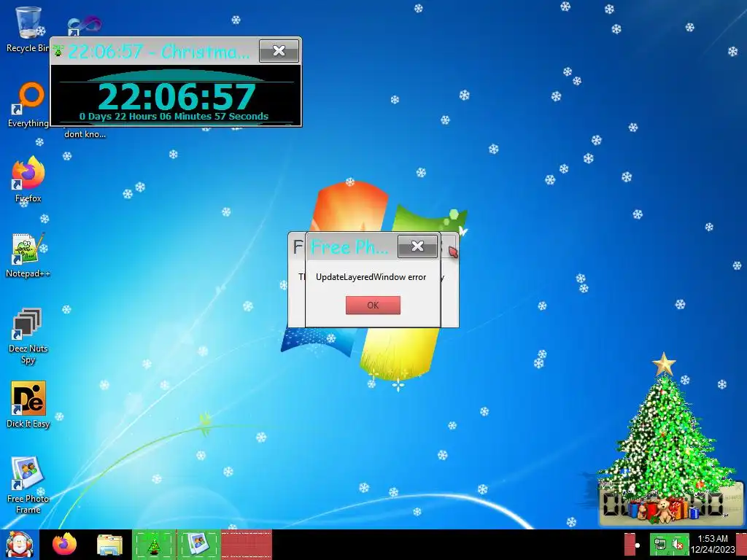
Task: Click the large 22:06:57 countdown display
Action: click(x=177, y=97)
